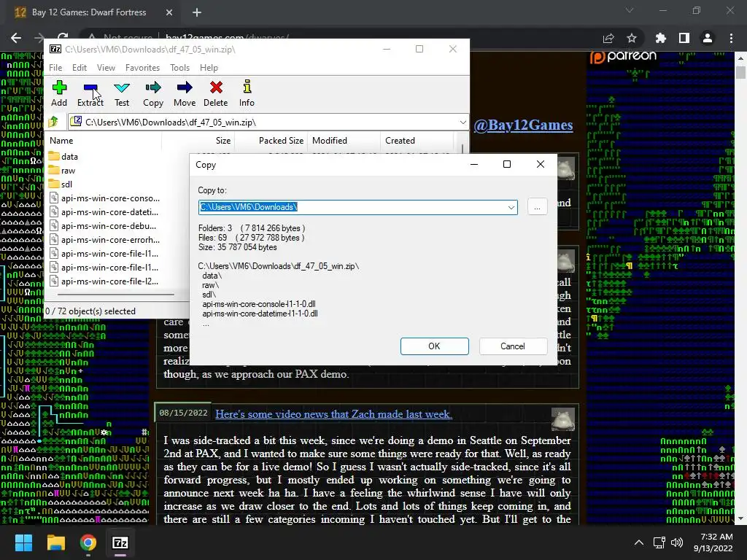The width and height of the screenshot is (747, 560).
Task: Close the Bay 12 Games browser tab
Action: pos(169,12)
